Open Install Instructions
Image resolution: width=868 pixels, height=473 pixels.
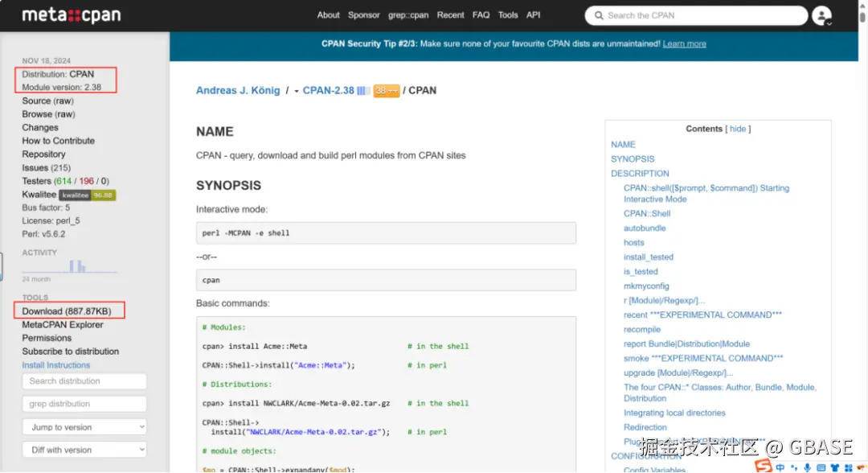tap(56, 365)
